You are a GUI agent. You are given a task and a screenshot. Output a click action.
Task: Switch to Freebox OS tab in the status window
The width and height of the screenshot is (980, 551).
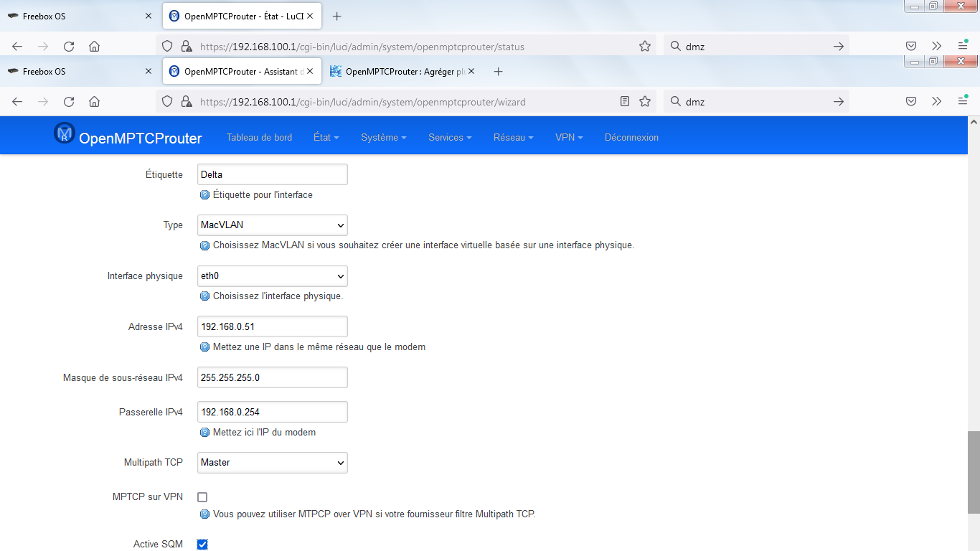(x=79, y=16)
